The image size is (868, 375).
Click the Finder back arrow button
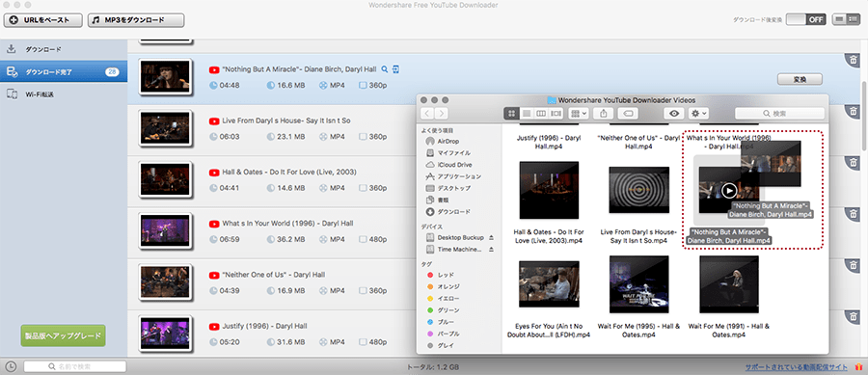(428, 114)
